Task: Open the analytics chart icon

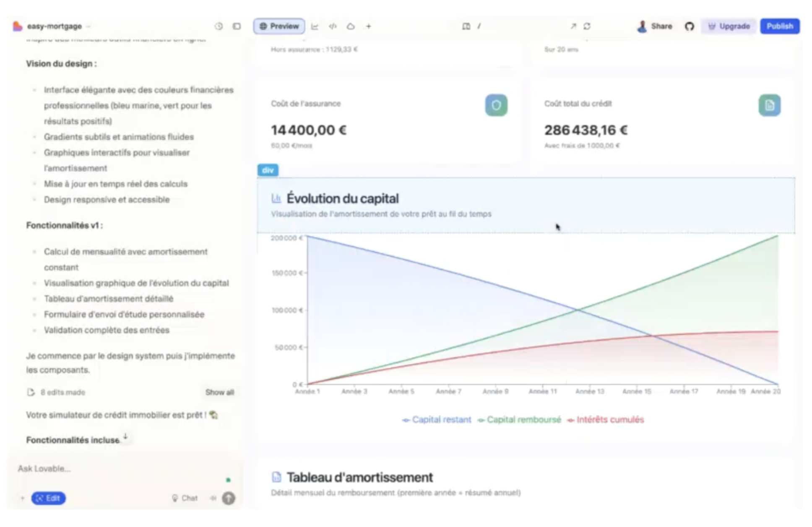Action: point(315,26)
